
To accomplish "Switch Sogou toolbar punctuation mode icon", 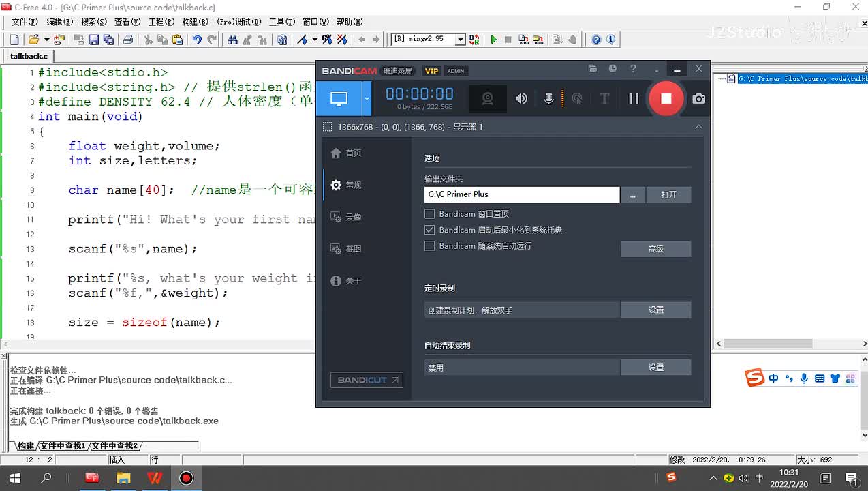I will click(789, 378).
